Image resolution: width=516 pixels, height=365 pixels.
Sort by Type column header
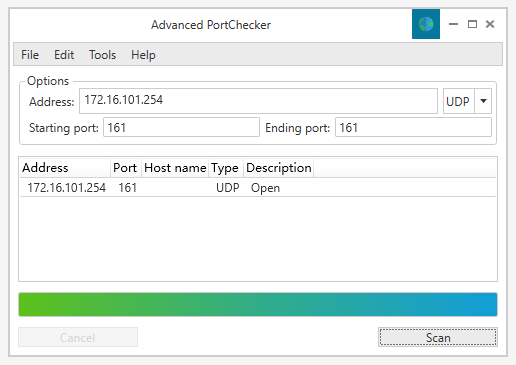pyautogui.click(x=226, y=168)
